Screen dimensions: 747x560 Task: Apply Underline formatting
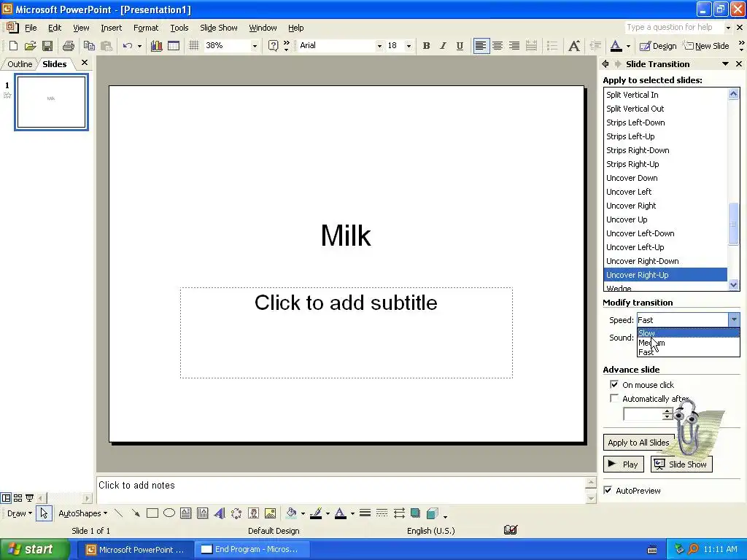(460, 46)
